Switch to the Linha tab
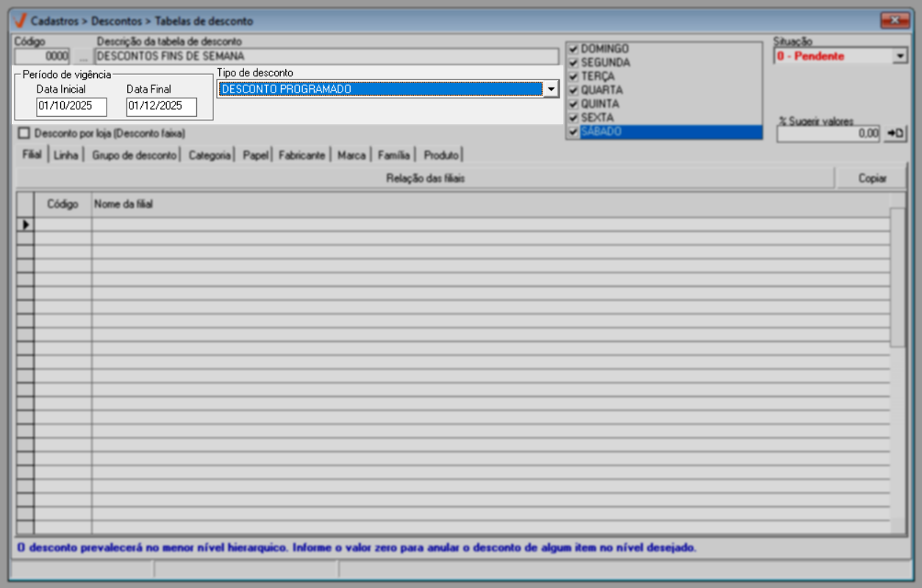 point(66,155)
